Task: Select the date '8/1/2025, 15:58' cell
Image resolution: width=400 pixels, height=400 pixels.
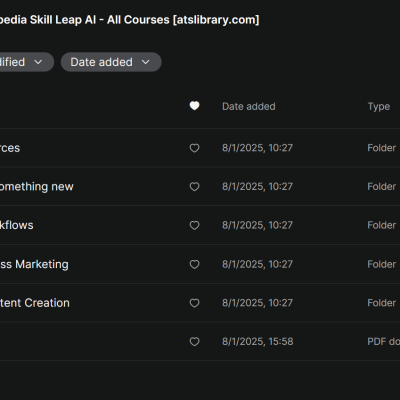Action: click(x=258, y=341)
